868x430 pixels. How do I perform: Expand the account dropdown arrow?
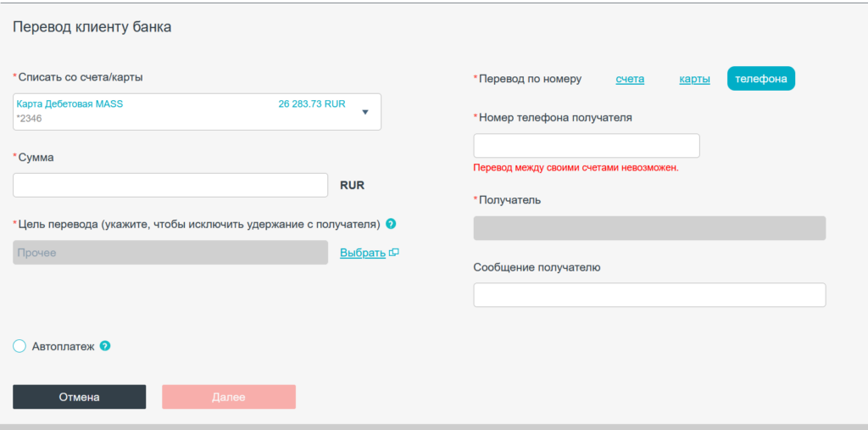[364, 112]
